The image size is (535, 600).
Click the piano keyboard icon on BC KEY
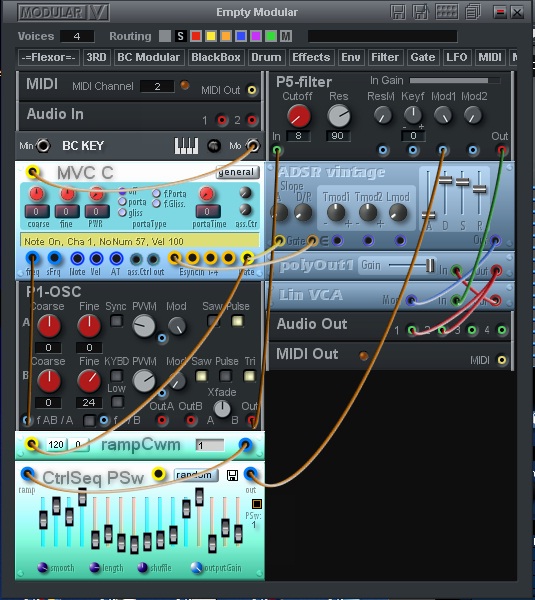click(186, 146)
